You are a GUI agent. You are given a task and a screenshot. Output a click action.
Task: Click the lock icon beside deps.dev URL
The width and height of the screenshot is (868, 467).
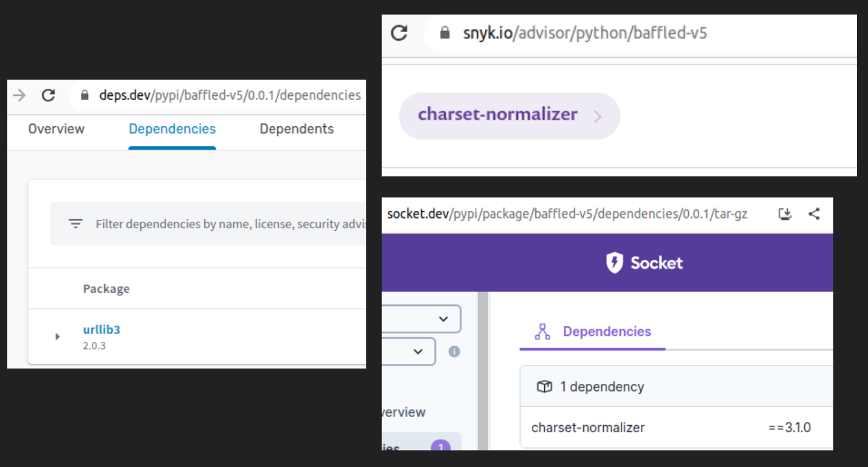click(x=84, y=95)
